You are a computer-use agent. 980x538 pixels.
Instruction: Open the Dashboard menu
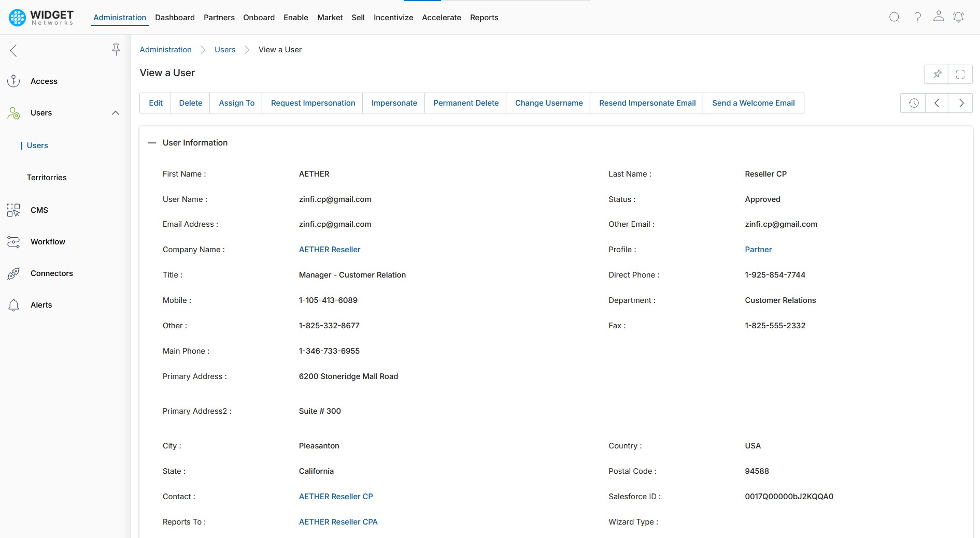pyautogui.click(x=175, y=17)
